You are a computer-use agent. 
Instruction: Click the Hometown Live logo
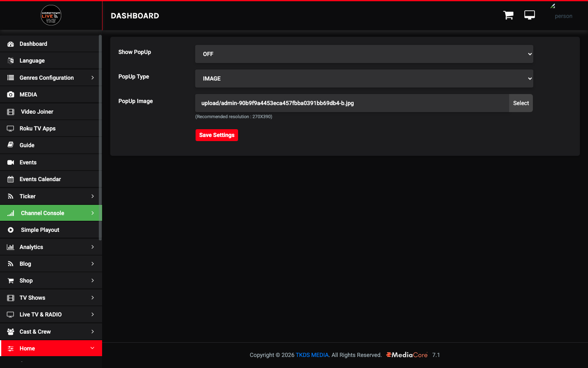click(x=51, y=16)
